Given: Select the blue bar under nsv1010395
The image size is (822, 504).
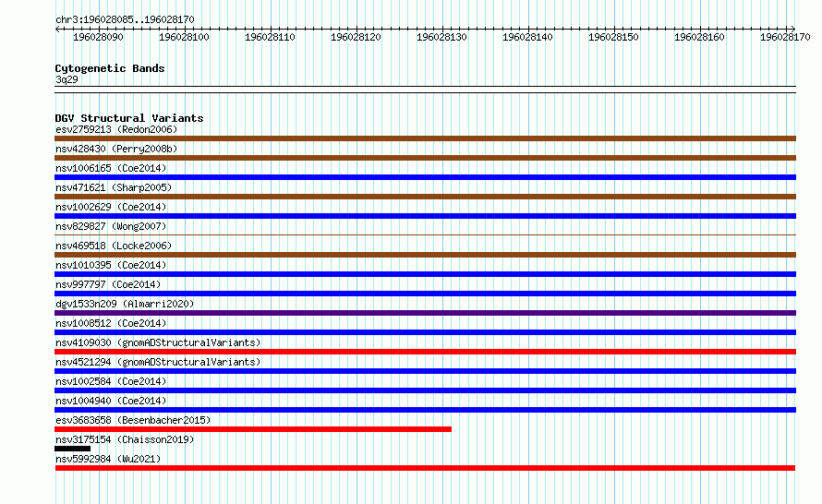Looking at the screenshot, I should 425,274.
